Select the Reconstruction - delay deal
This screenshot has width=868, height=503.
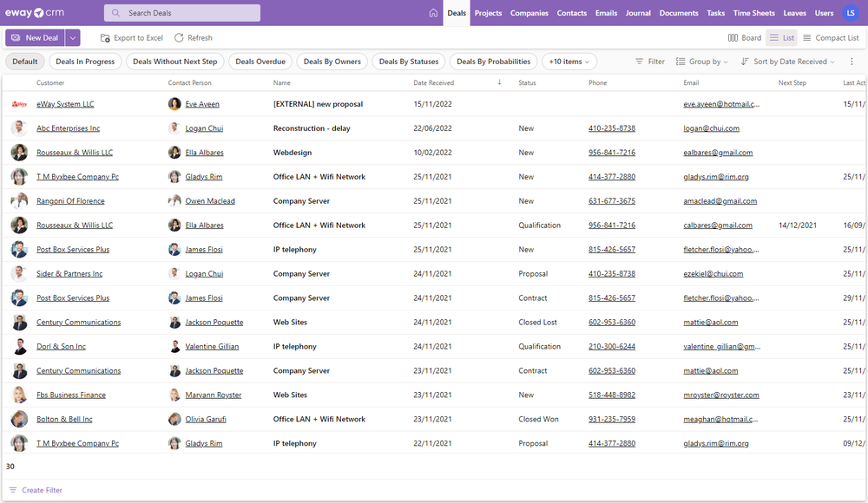[312, 128]
